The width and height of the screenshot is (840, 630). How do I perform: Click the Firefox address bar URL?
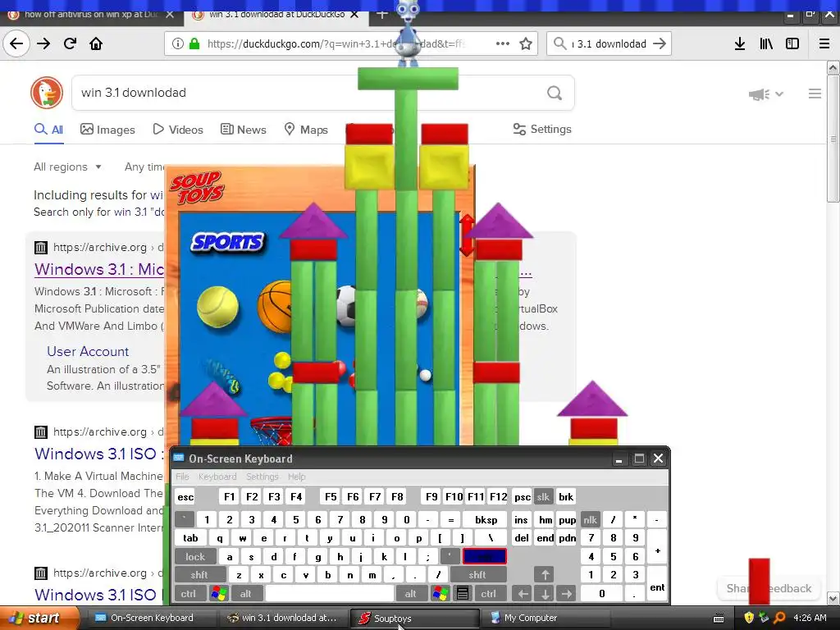[336, 44]
